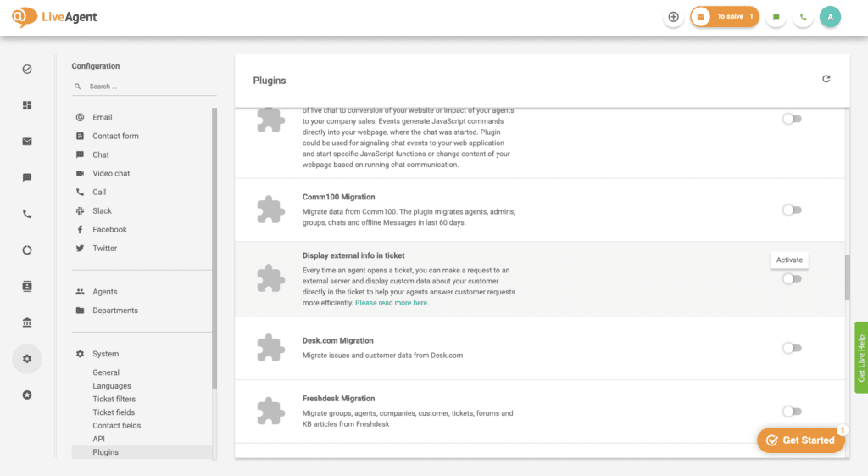Turn on Freshdesk Migration plugin toggle

point(793,412)
